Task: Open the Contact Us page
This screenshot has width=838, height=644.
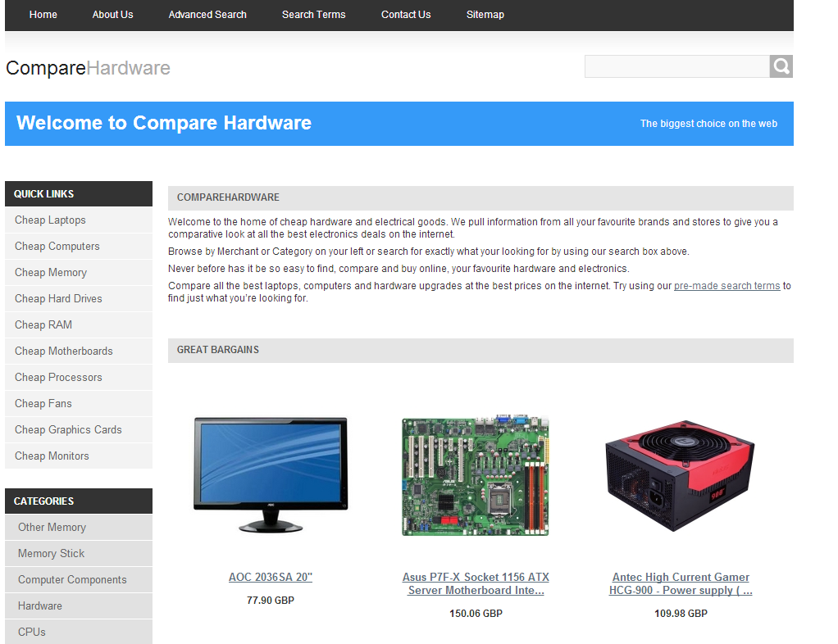Action: tap(406, 15)
